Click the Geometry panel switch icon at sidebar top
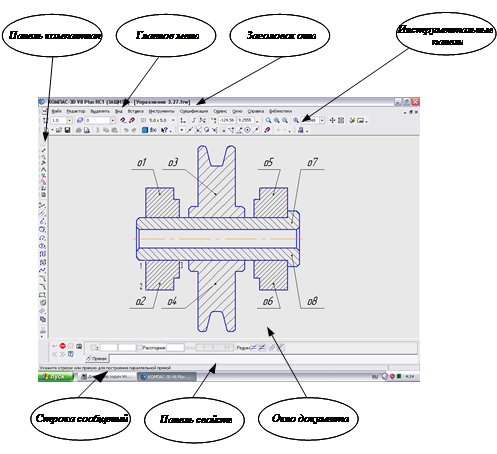The image size is (497, 454). click(43, 151)
